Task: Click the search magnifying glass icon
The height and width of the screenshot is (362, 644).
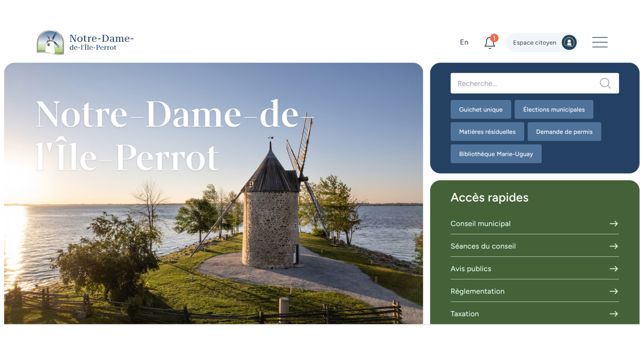Action: [x=605, y=83]
